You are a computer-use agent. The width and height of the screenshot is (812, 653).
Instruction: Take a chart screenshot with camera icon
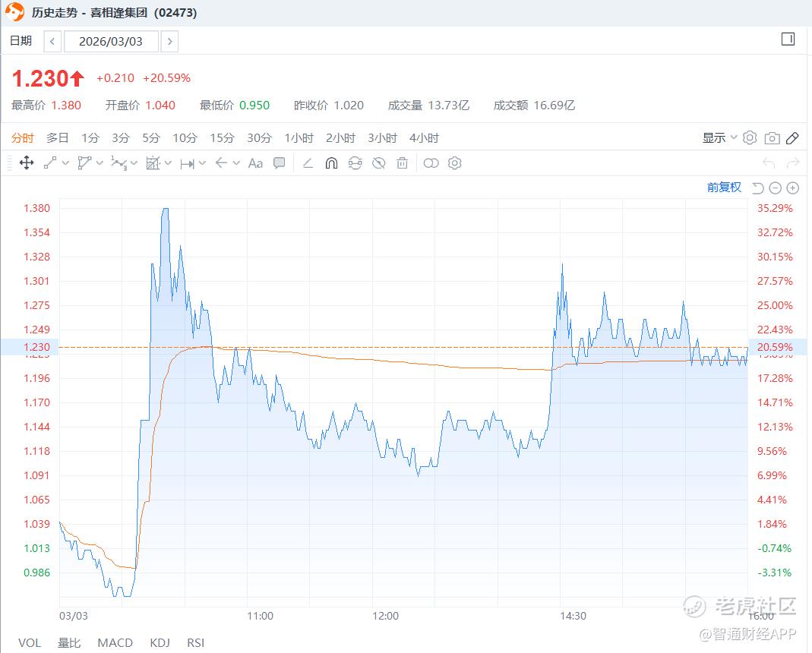[772, 137]
